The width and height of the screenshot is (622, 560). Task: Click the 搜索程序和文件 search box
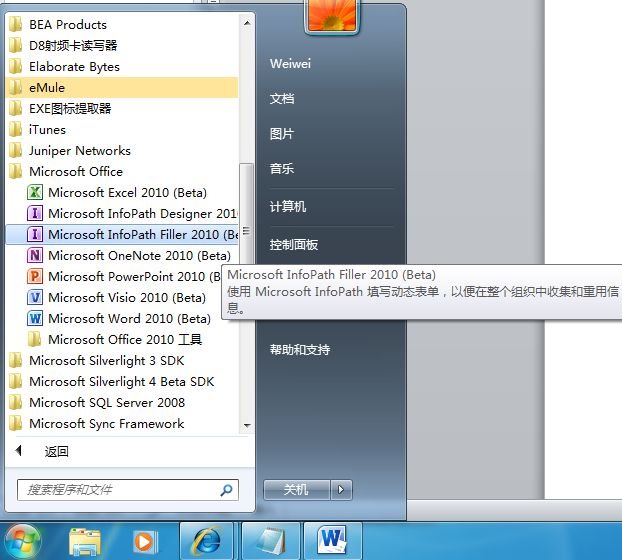tap(128, 490)
